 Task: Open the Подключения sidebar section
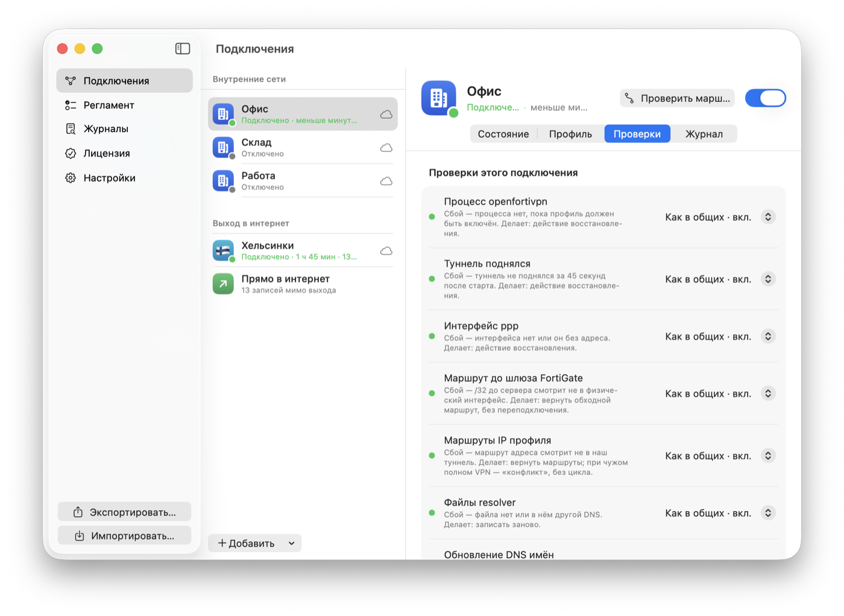[125, 81]
